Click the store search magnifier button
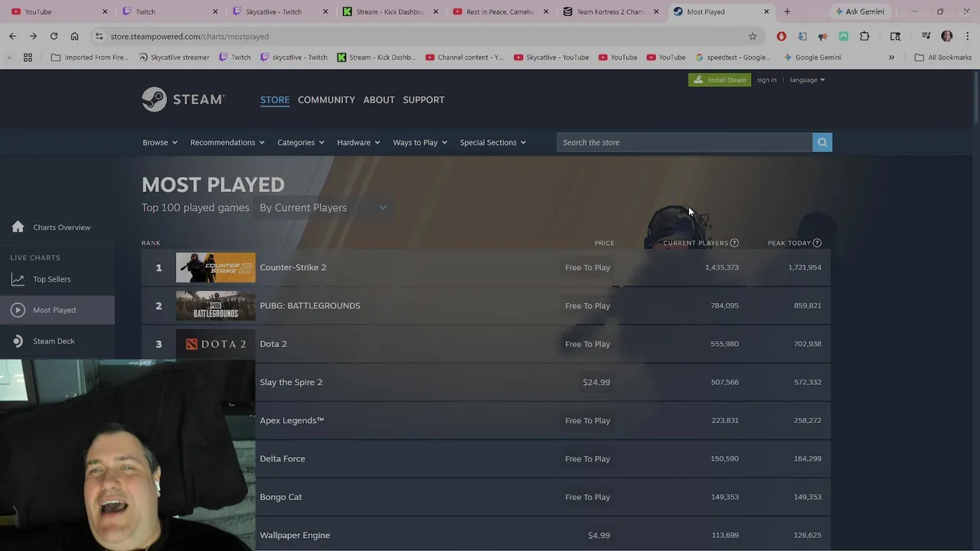The width and height of the screenshot is (980, 551). click(822, 142)
